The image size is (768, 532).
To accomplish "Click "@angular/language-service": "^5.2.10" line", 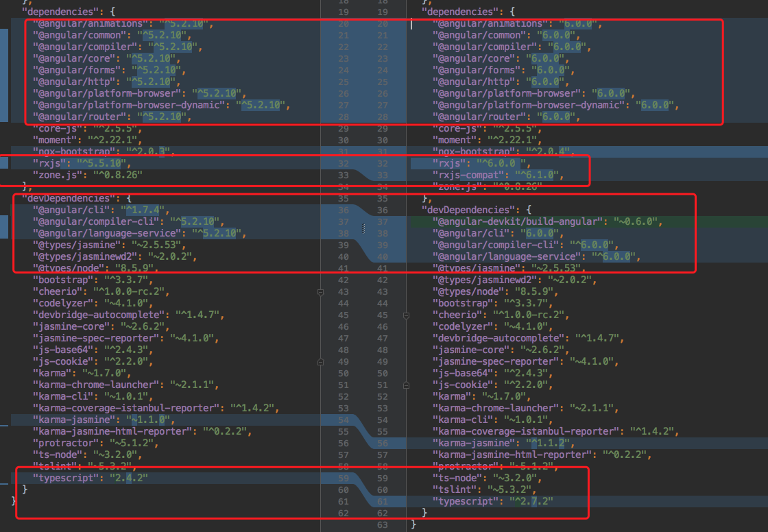I will pos(139,234).
